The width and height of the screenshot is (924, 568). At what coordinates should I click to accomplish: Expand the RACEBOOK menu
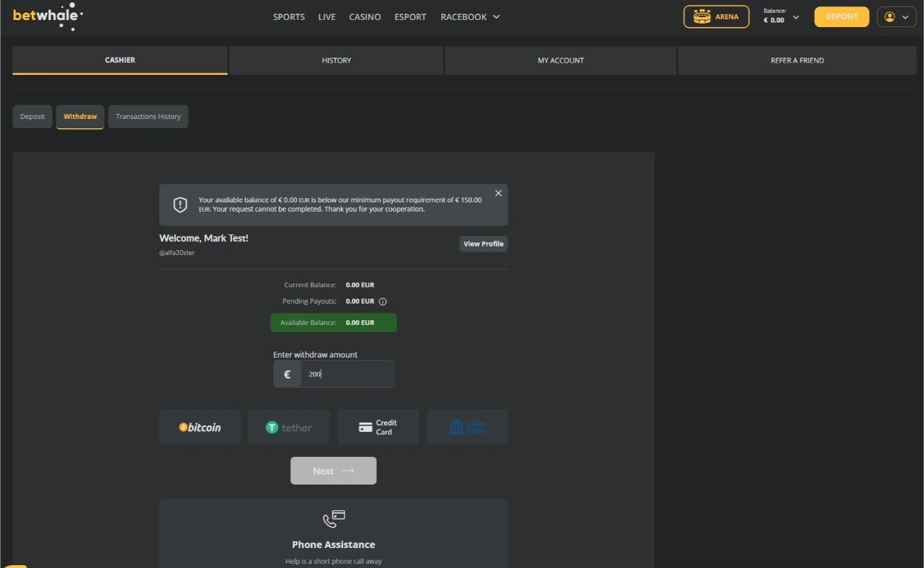point(470,16)
